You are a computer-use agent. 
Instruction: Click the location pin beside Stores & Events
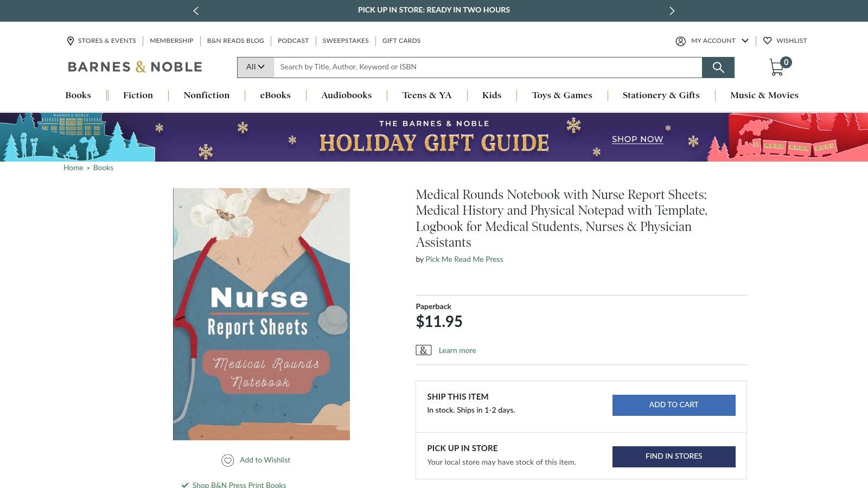point(70,41)
